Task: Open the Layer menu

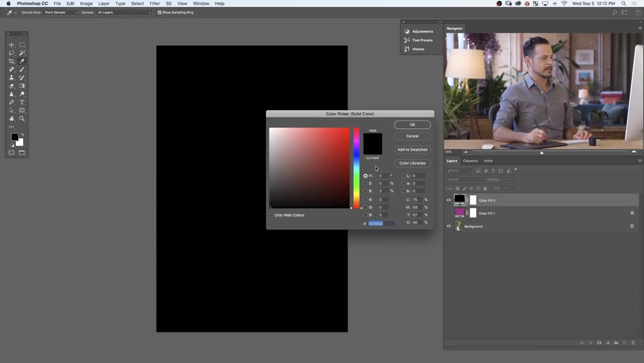Action: (x=104, y=3)
